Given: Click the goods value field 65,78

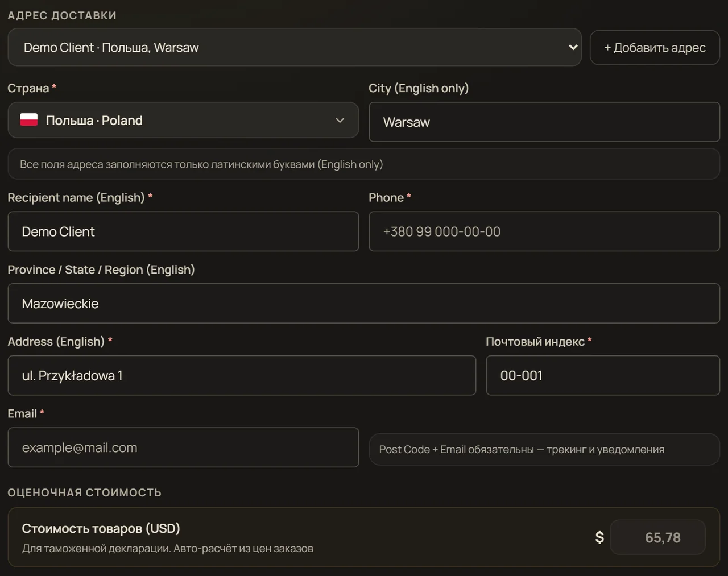Looking at the screenshot, I should click(x=657, y=537).
